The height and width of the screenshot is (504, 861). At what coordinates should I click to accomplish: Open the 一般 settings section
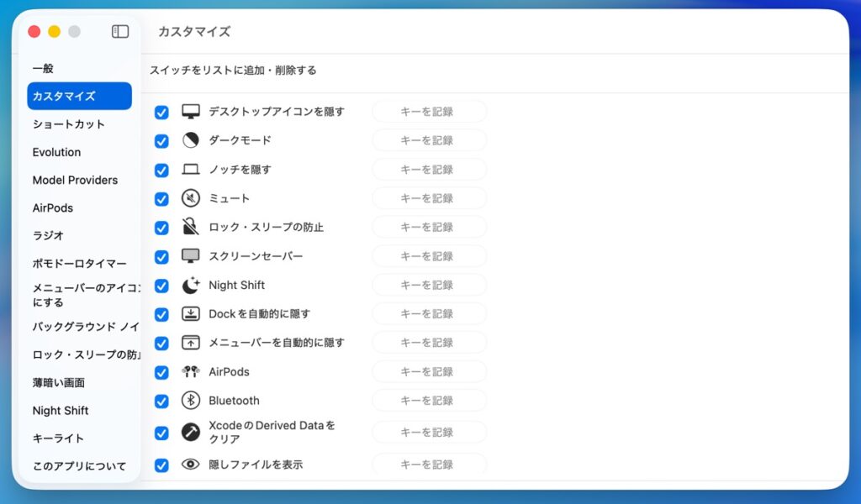pyautogui.click(x=43, y=68)
